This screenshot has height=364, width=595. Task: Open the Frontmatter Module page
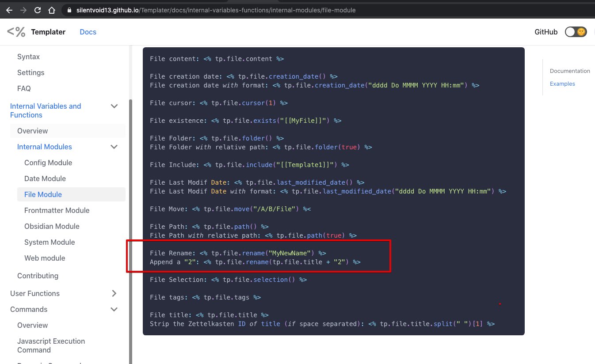[x=57, y=210]
